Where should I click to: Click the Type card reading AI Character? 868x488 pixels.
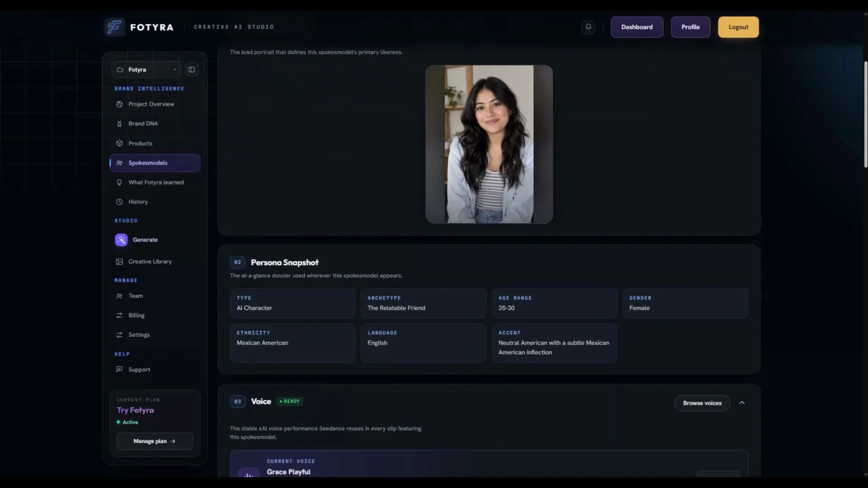point(292,303)
